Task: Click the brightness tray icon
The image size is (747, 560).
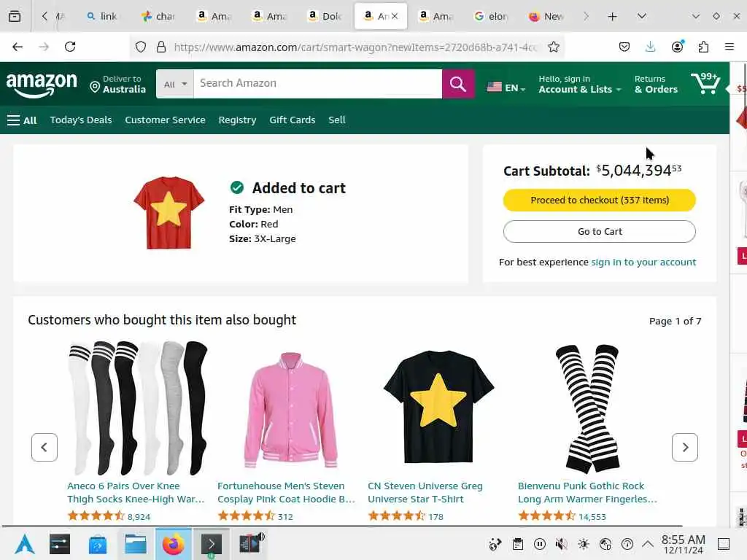Action: 583,544
